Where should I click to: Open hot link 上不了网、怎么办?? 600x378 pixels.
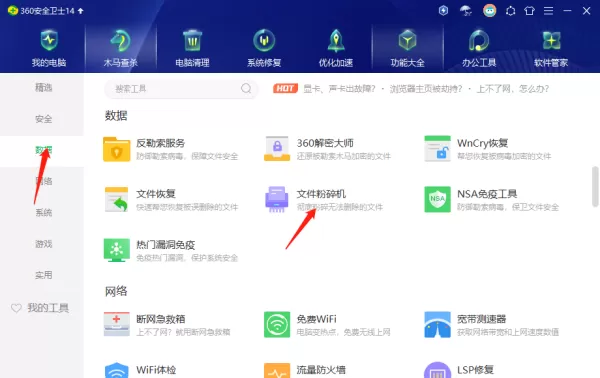tap(512, 89)
